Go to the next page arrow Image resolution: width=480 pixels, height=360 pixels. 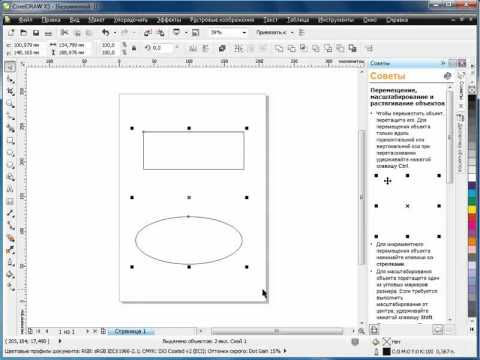pyautogui.click(x=88, y=331)
